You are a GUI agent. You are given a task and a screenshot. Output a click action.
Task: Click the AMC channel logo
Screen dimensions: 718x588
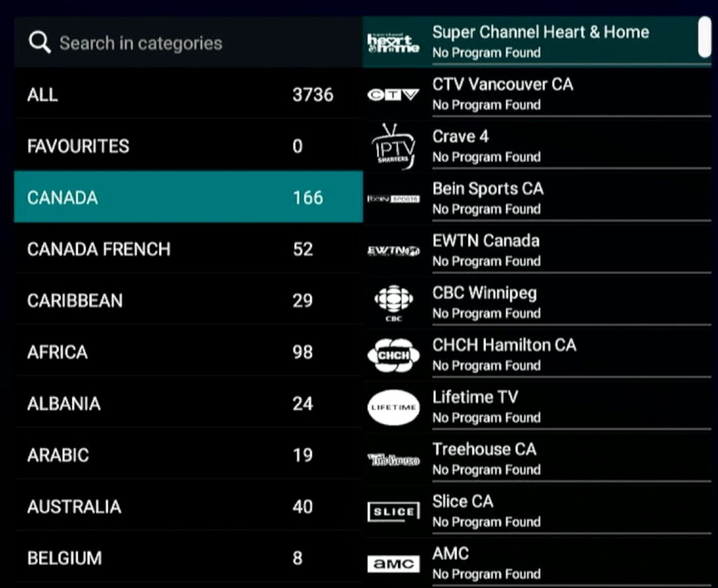tap(393, 563)
